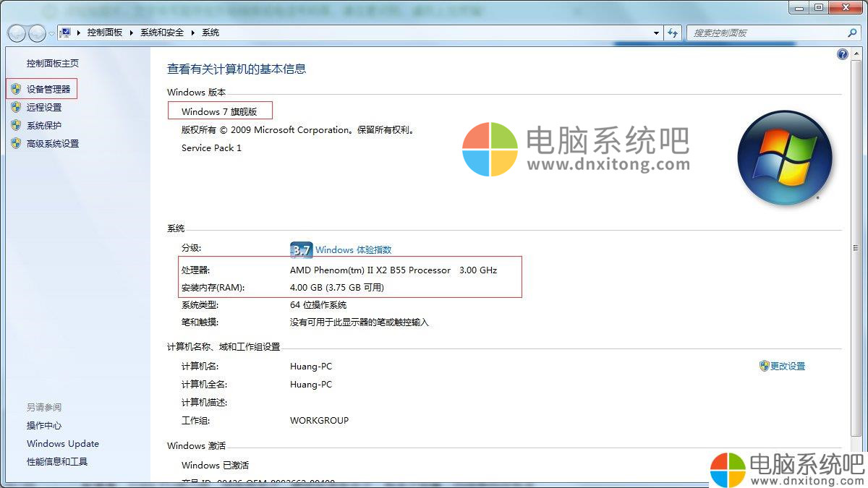The image size is (868, 488).
Task: Click the Service Pack 1 text
Action: [x=211, y=147]
